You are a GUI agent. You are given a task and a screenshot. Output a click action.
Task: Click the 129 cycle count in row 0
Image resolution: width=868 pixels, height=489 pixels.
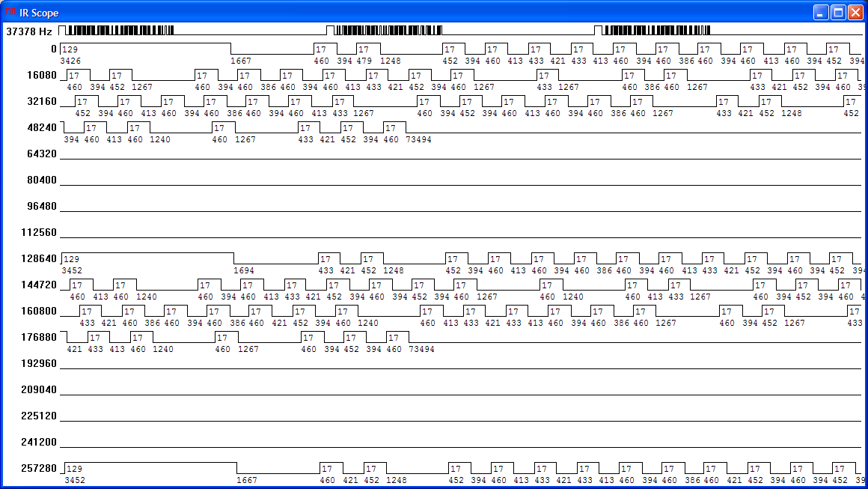(x=70, y=49)
